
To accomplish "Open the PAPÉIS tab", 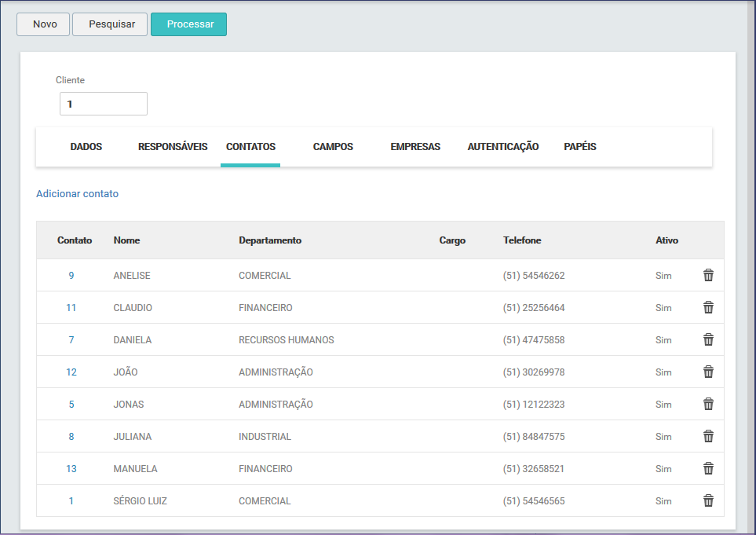I will [580, 147].
